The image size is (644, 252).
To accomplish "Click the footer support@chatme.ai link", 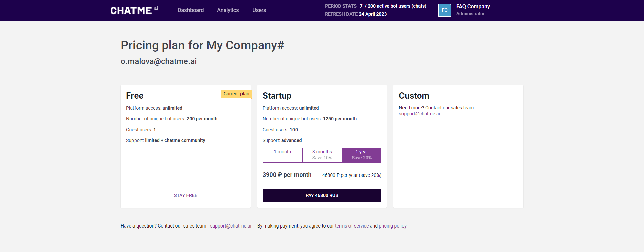I will coord(230,226).
